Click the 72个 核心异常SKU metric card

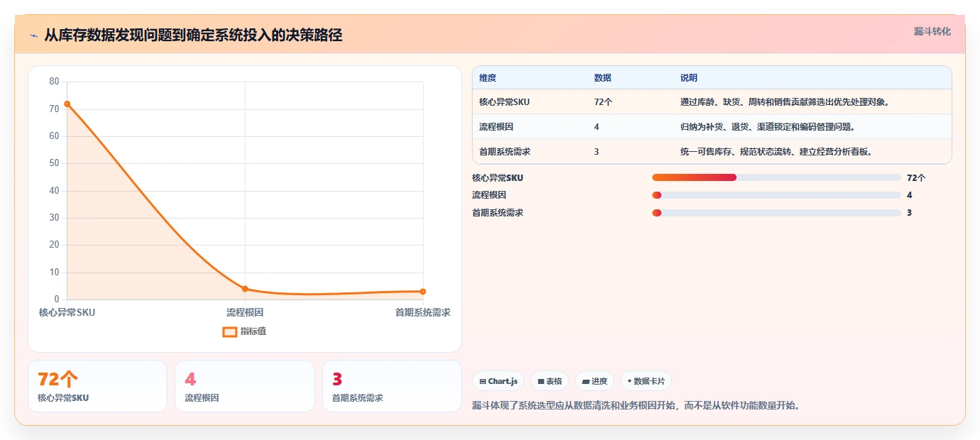(97, 386)
